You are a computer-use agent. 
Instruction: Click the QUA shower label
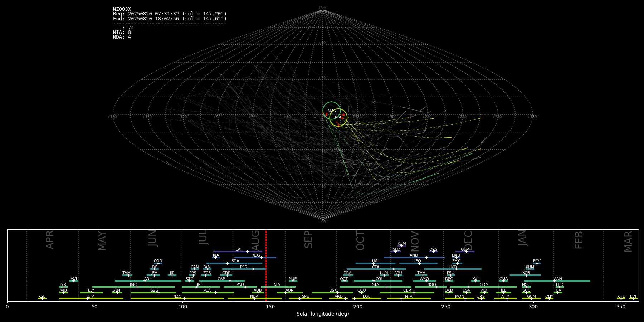[503, 279]
